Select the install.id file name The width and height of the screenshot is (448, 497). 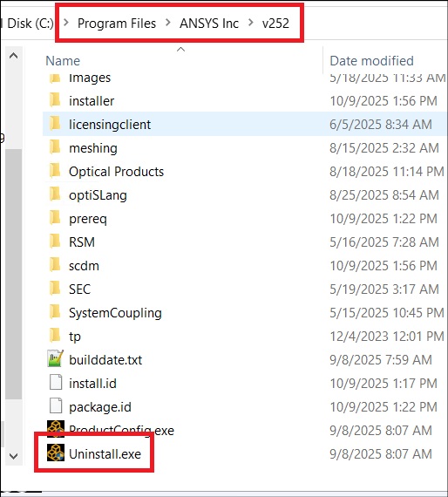92,384
